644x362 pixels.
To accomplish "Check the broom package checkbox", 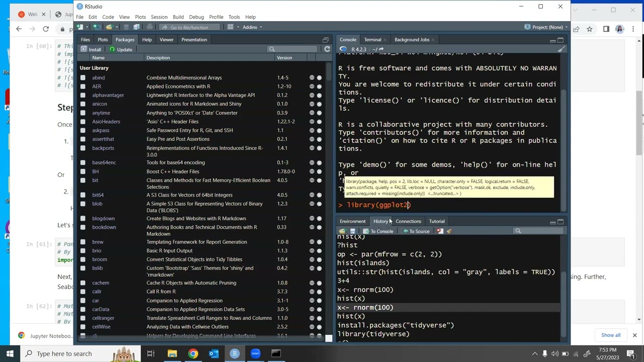I will (x=83, y=259).
